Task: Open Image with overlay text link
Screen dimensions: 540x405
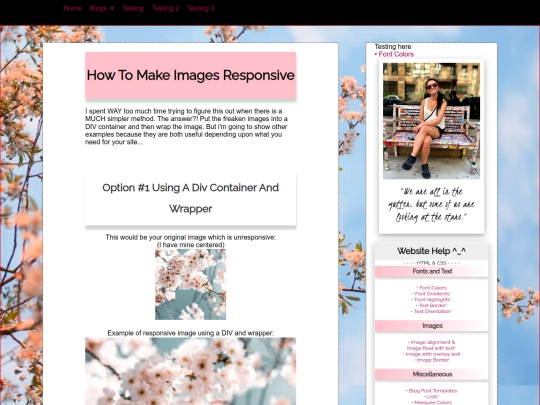Action: 433,354
